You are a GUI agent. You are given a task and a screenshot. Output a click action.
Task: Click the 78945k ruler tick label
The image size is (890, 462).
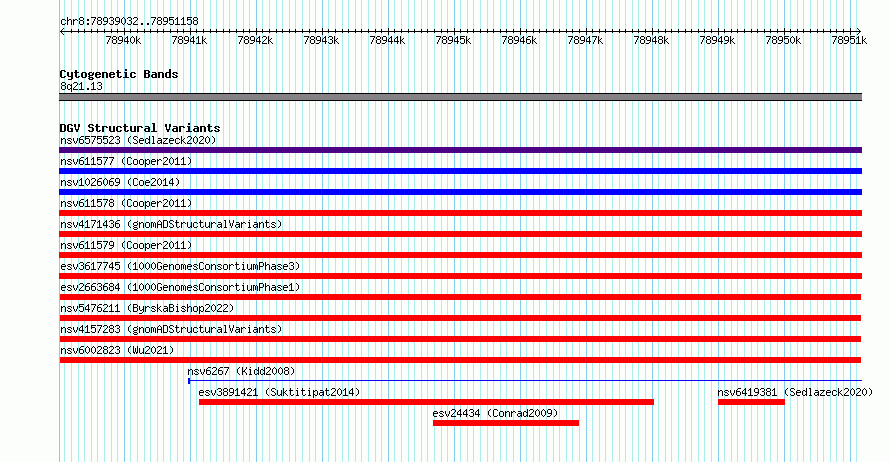coord(453,40)
